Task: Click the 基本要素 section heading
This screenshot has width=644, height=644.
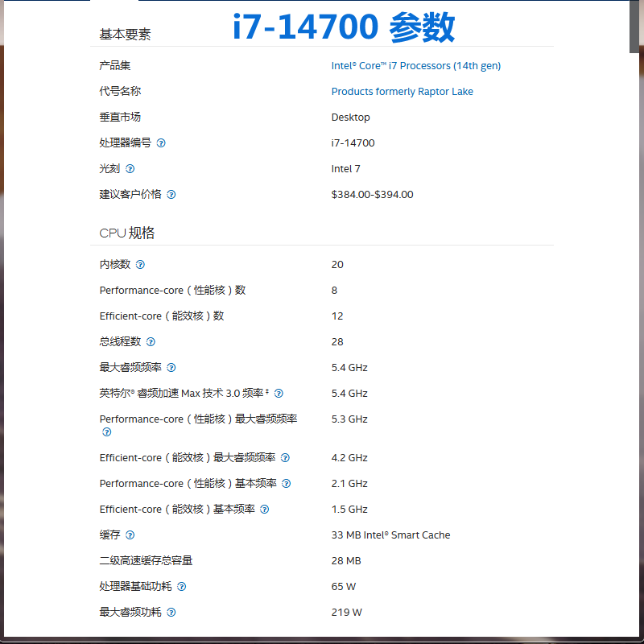Action: (x=125, y=34)
